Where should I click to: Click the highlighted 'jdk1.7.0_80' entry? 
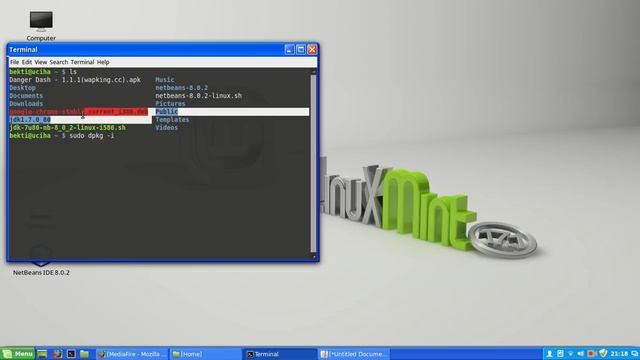click(x=30, y=120)
